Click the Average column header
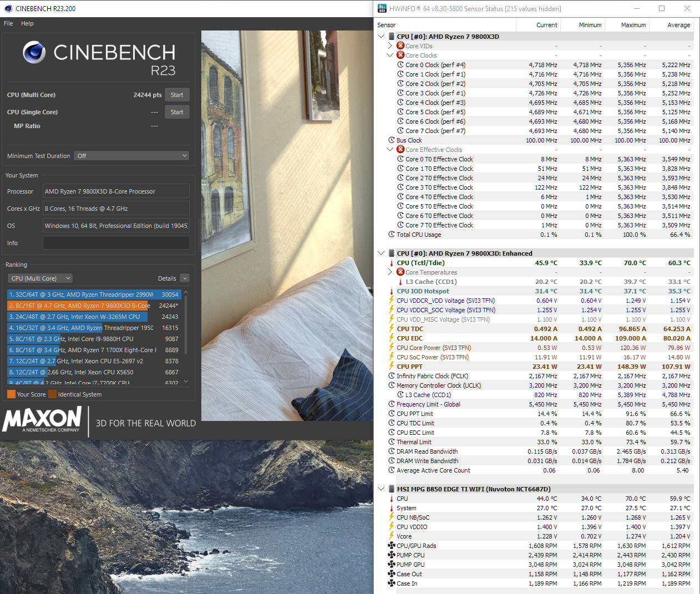The image size is (700, 594). [671, 25]
